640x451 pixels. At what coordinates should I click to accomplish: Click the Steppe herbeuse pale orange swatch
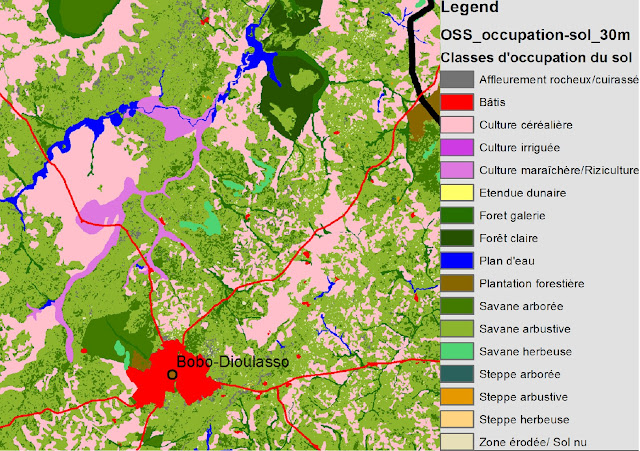click(457, 419)
